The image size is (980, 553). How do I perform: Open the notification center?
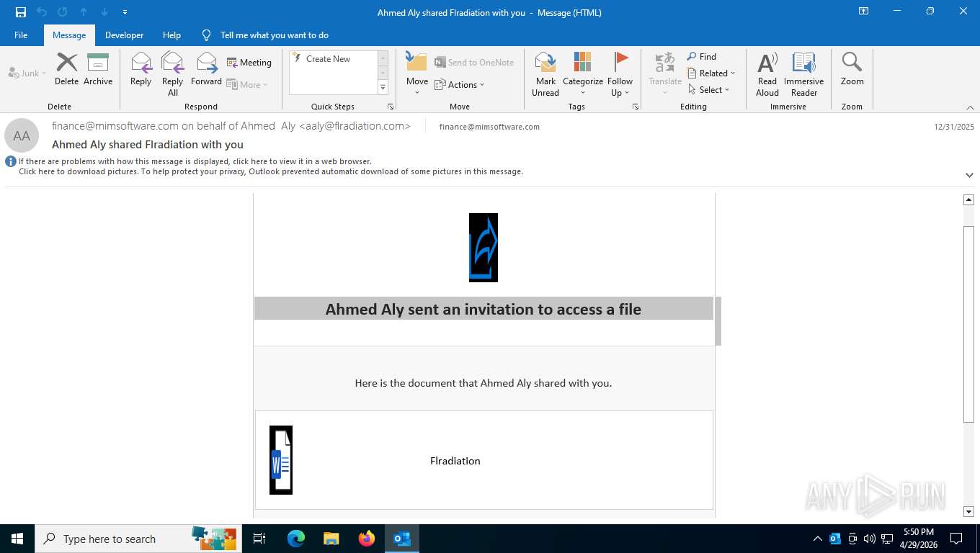(x=956, y=539)
